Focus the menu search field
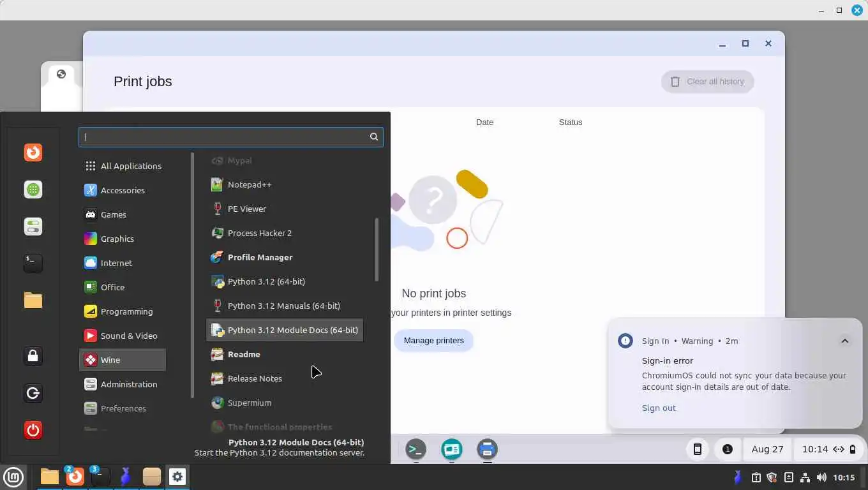Screen dimensions: 868x490 (230, 137)
